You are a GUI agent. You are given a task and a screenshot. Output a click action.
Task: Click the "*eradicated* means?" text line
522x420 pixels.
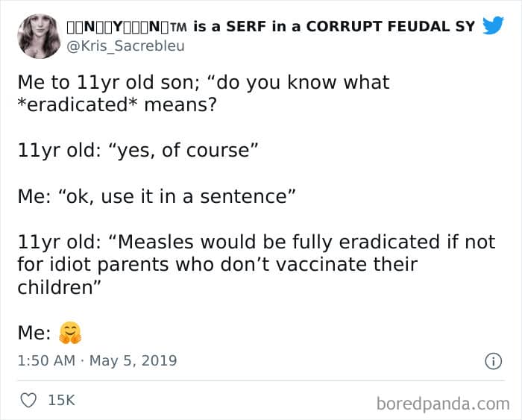tap(117, 105)
